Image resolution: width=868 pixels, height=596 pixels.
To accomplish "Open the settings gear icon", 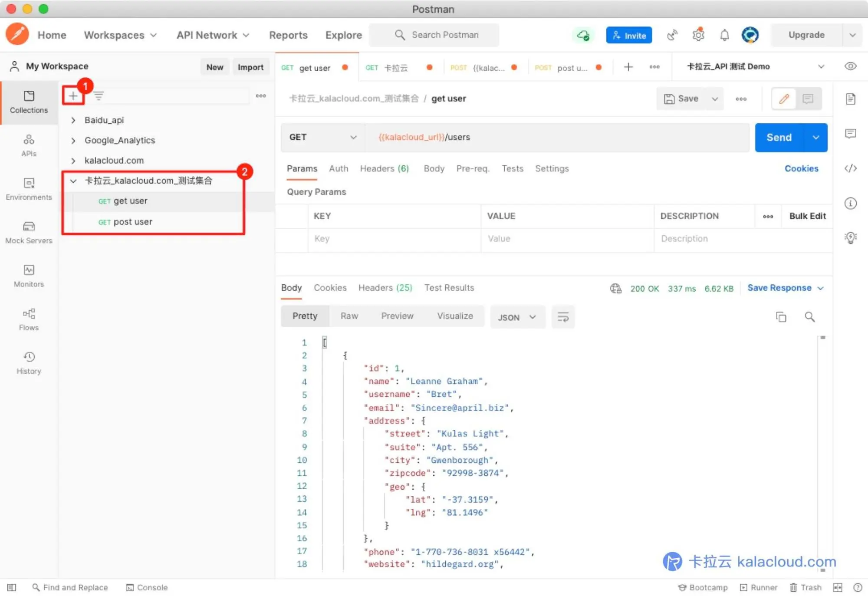I will [x=698, y=35].
